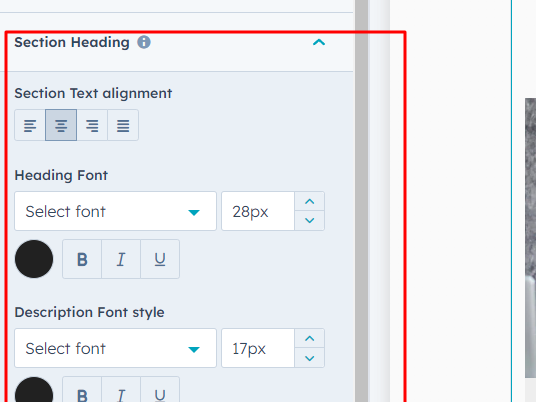Set section text alignment to center

(x=61, y=125)
